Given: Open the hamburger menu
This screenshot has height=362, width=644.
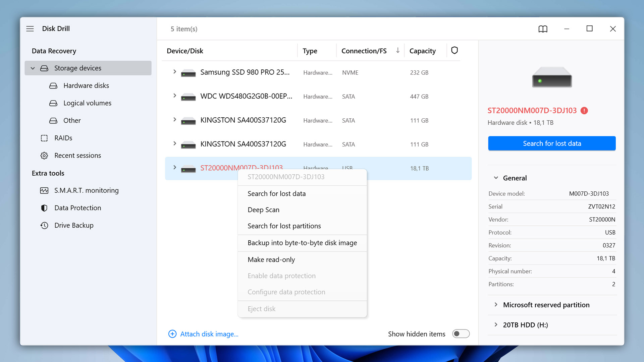Looking at the screenshot, I should click(x=30, y=29).
